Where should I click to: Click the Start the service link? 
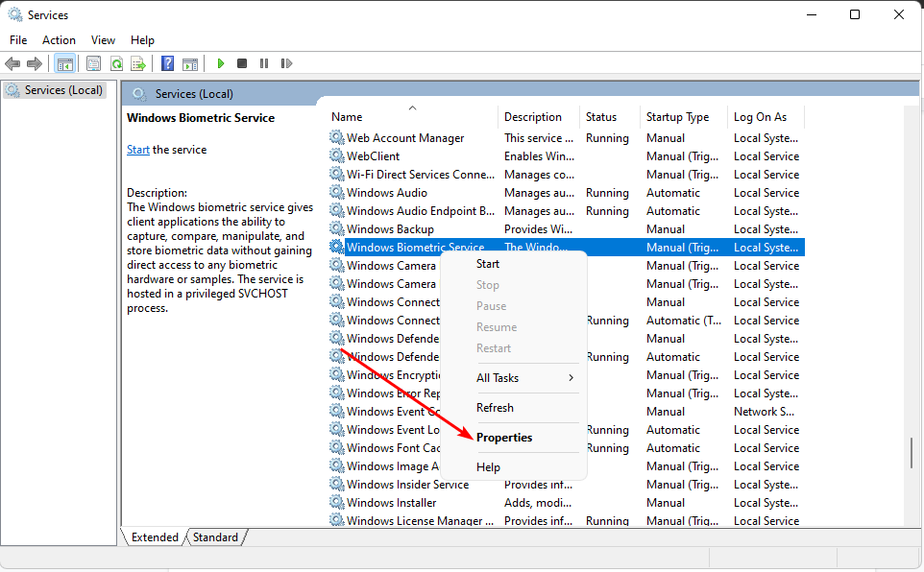coord(138,150)
